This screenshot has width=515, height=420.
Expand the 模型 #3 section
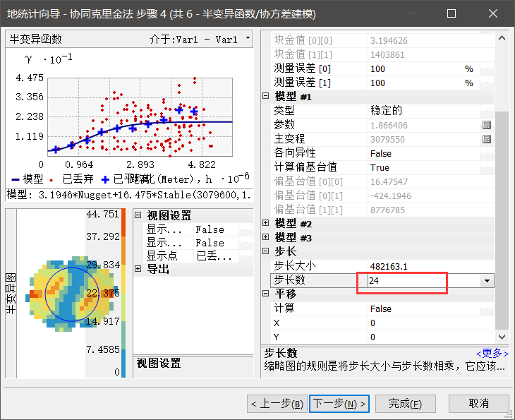coord(266,237)
